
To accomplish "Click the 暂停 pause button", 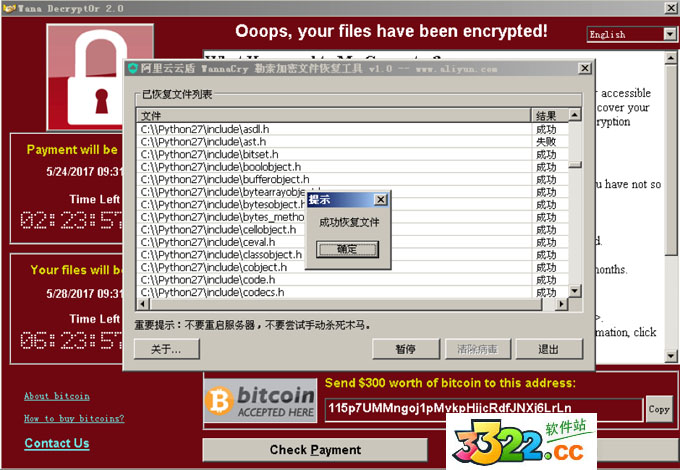I will tap(405, 349).
